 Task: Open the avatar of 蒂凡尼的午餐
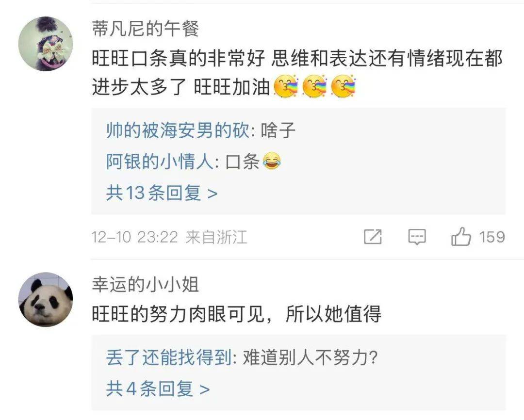tap(46, 44)
